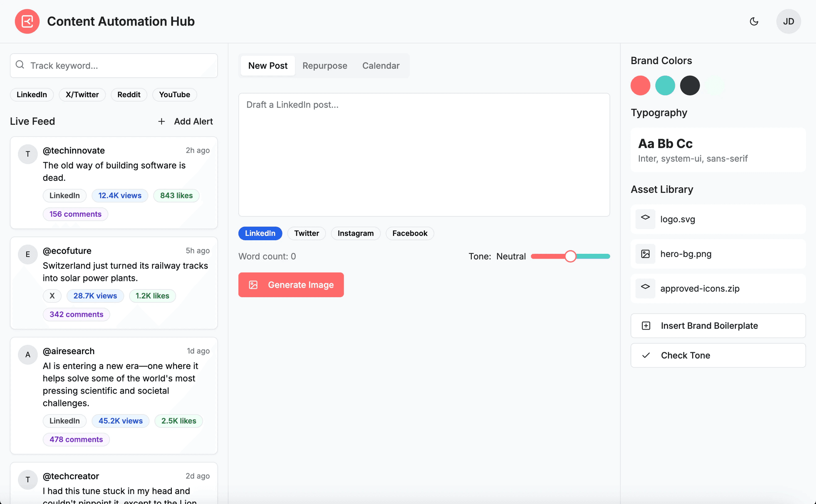Open the JD user avatar menu
Screen dimensions: 816x504
788,22
